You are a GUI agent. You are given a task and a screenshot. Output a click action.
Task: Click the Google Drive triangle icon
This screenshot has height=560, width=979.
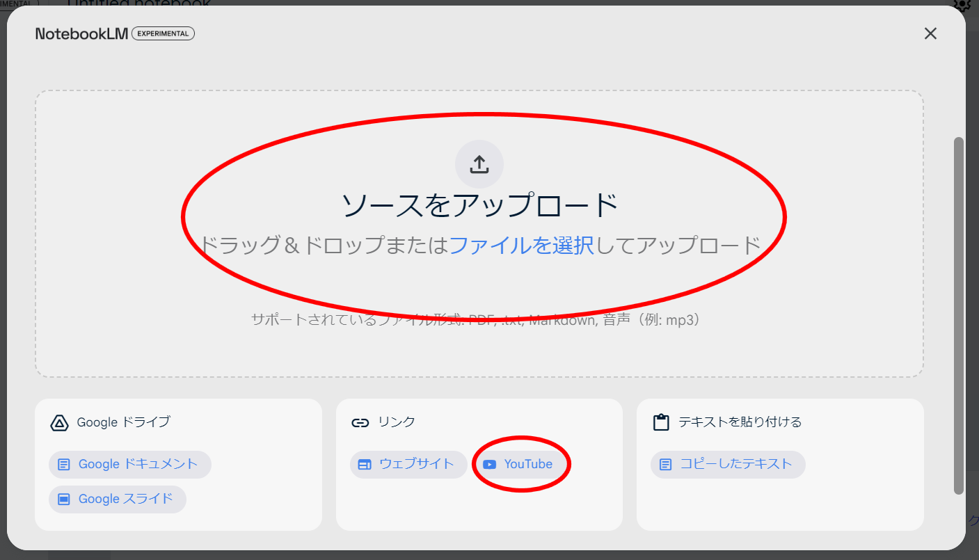pos(59,422)
